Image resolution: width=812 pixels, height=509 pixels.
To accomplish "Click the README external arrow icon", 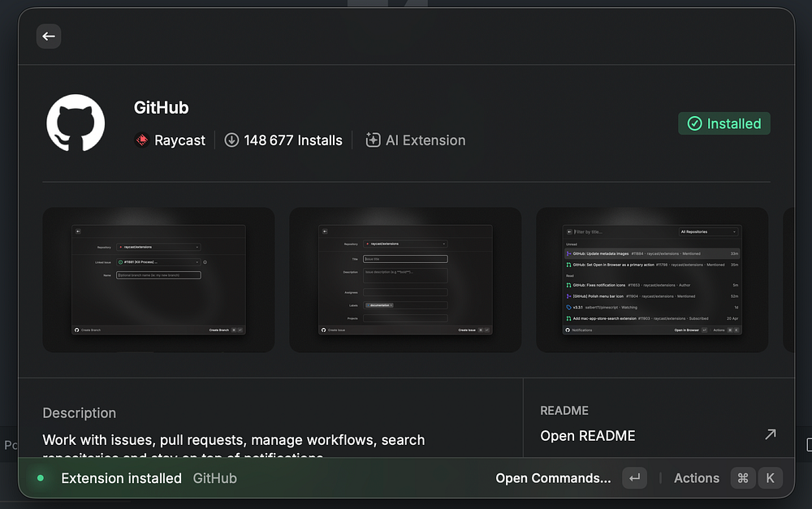I will pyautogui.click(x=771, y=434).
